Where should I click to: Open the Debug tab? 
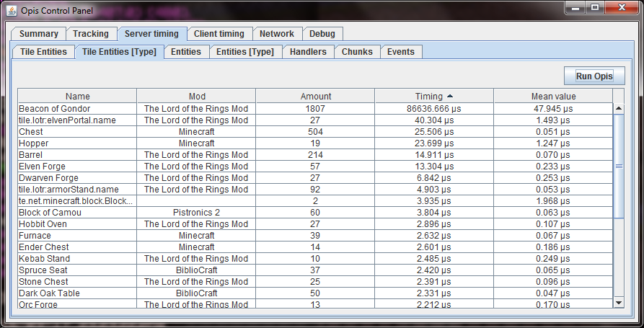pos(322,34)
